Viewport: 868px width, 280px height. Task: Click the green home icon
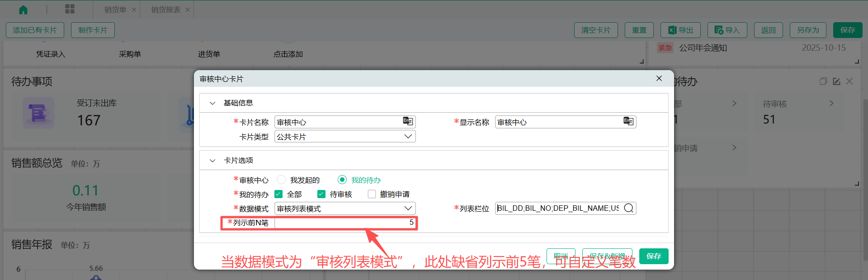pos(23,9)
